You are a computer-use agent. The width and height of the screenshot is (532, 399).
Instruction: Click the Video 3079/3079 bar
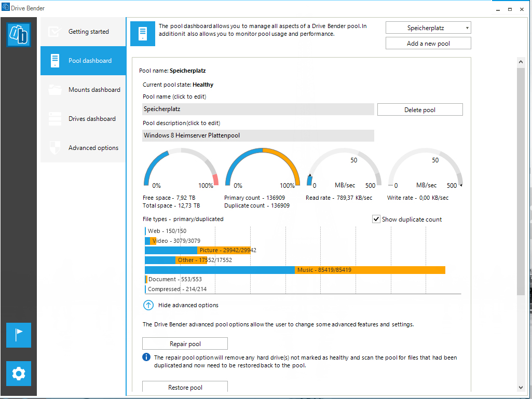[151, 241]
